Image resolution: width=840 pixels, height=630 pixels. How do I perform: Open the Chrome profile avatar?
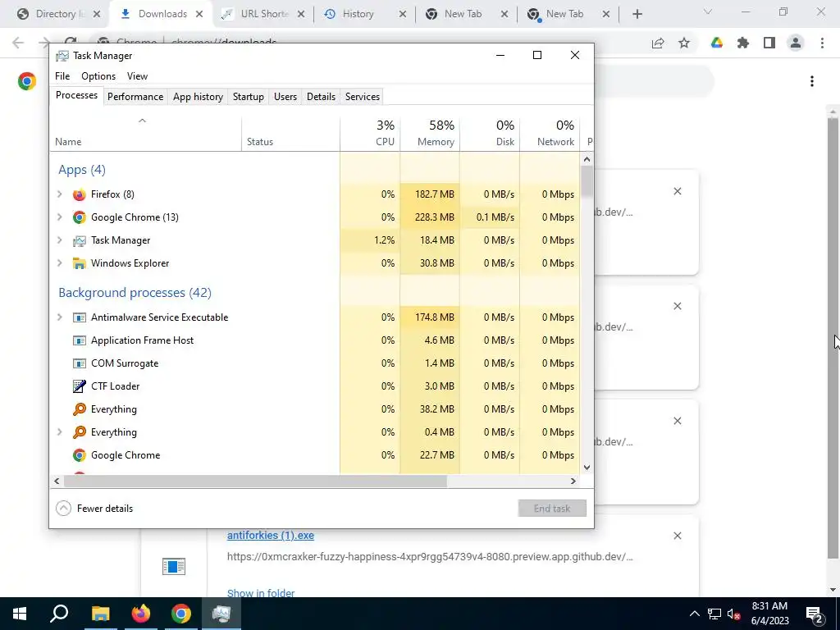[796, 43]
